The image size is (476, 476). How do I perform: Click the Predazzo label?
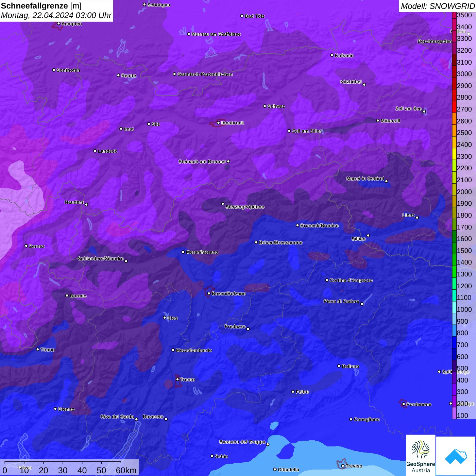tap(235, 326)
